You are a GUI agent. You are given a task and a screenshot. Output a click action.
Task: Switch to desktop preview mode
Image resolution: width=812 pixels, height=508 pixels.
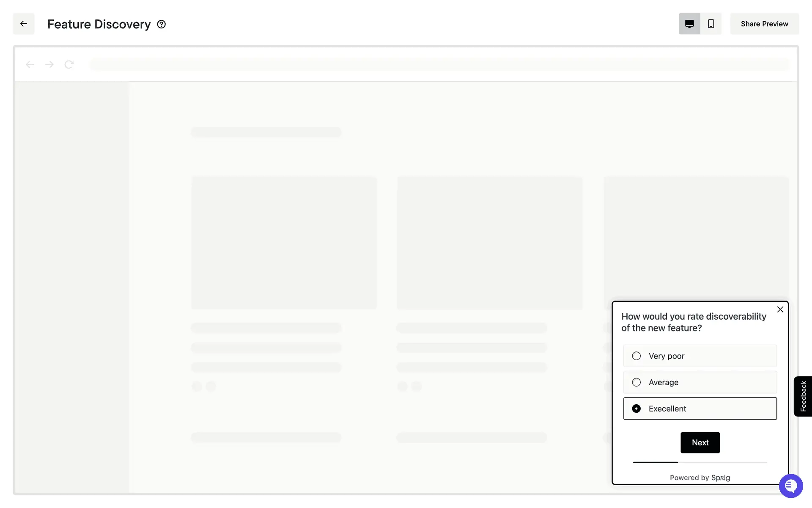[x=689, y=24]
